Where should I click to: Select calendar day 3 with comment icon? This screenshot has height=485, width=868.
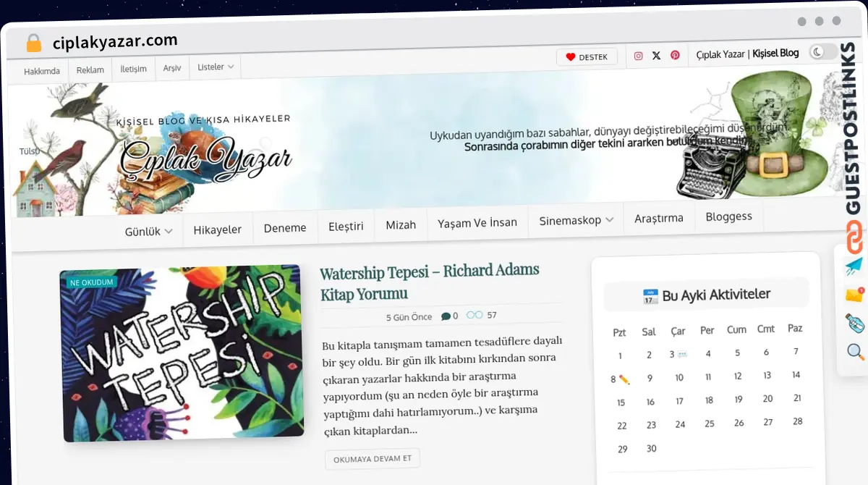[677, 355]
